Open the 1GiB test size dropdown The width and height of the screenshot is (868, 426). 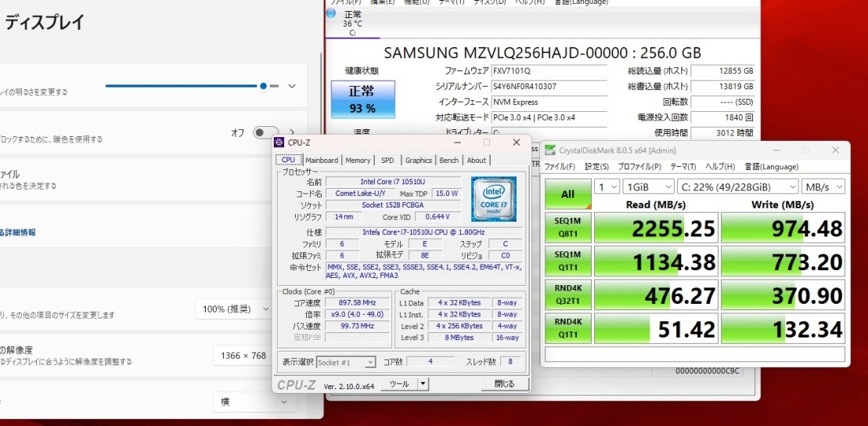click(646, 187)
